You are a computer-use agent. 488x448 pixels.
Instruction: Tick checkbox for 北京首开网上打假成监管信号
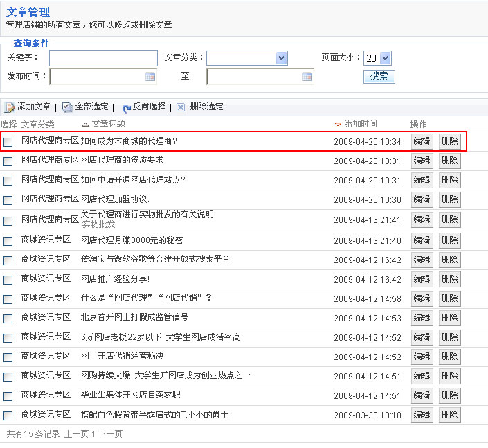pos(8,319)
